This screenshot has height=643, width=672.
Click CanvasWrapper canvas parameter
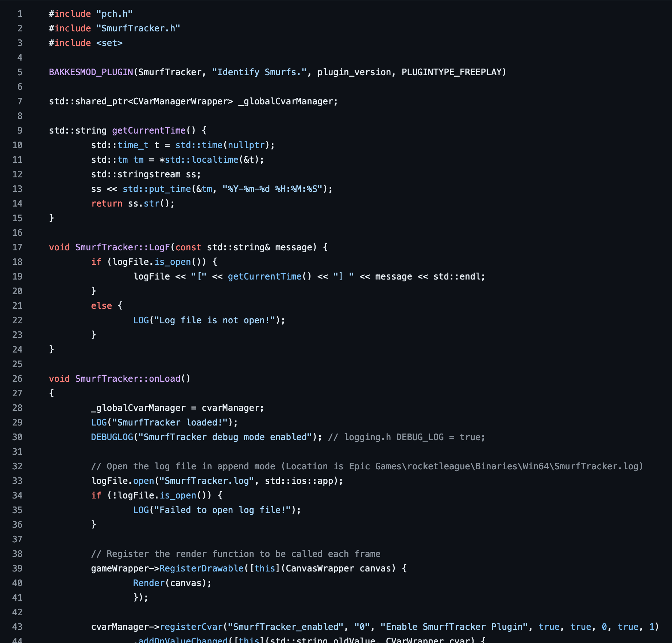click(x=338, y=569)
